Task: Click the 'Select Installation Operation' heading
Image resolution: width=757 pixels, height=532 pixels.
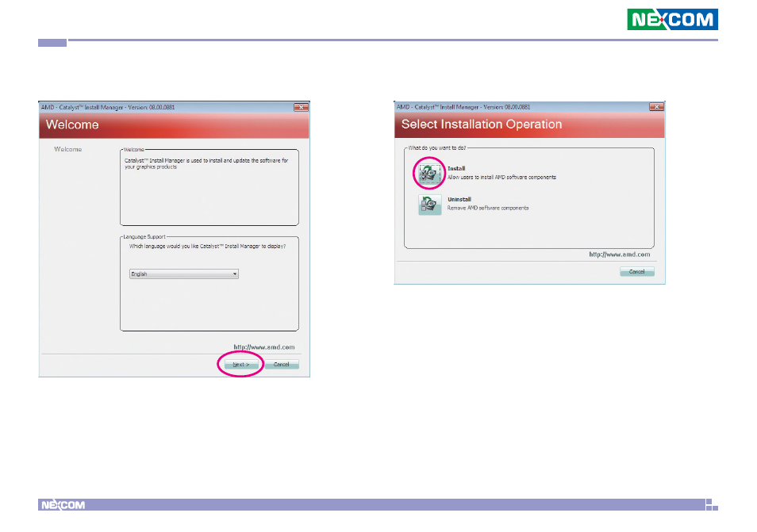Action: 482,124
